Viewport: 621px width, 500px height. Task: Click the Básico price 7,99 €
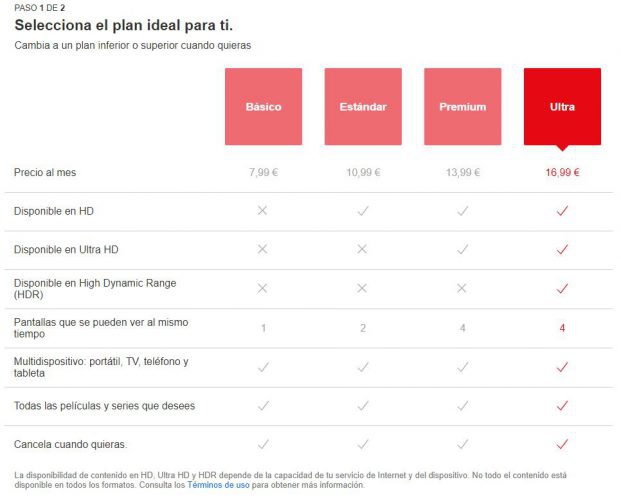click(x=263, y=173)
